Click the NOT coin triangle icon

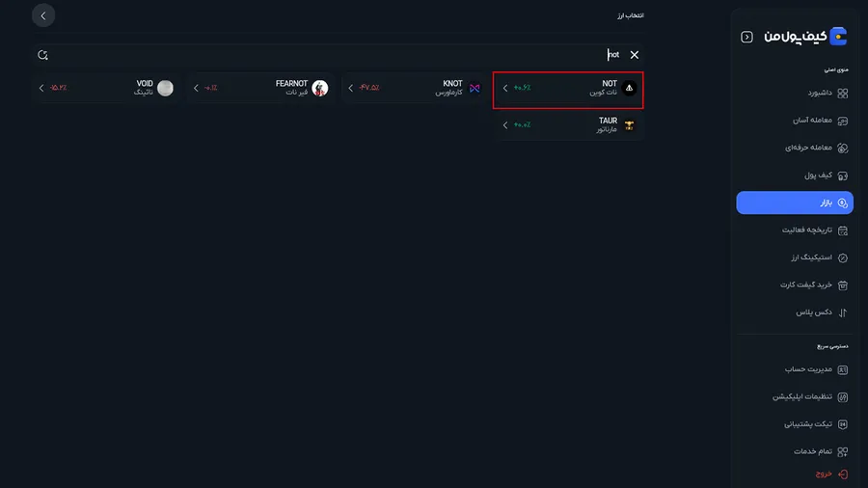click(629, 88)
